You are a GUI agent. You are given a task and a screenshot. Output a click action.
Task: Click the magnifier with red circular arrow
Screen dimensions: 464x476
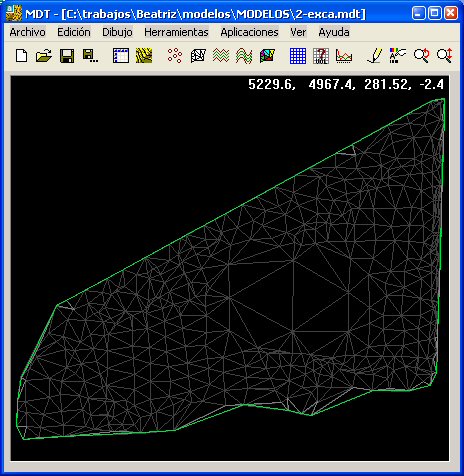coord(421,56)
